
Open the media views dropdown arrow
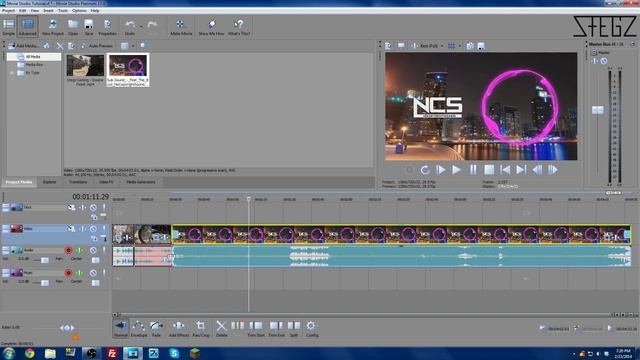133,46
